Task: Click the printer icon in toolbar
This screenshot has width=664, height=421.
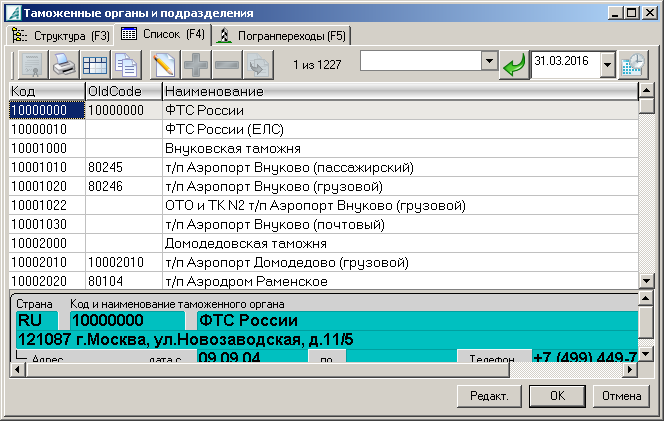Action: coord(63,65)
